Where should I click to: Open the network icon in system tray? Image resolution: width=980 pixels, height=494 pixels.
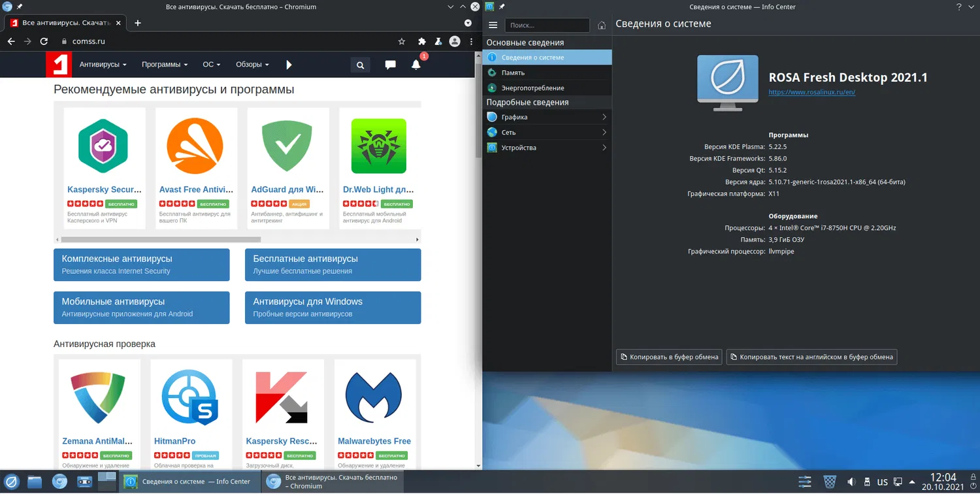tap(898, 482)
